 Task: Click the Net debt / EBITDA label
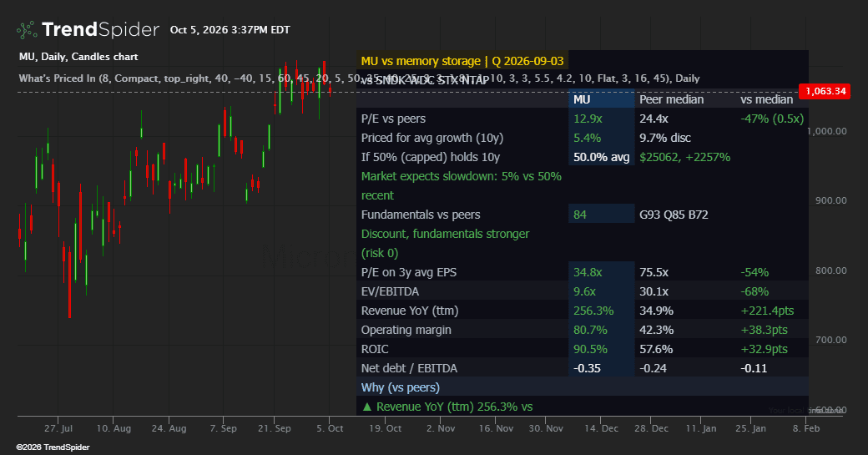(x=409, y=368)
